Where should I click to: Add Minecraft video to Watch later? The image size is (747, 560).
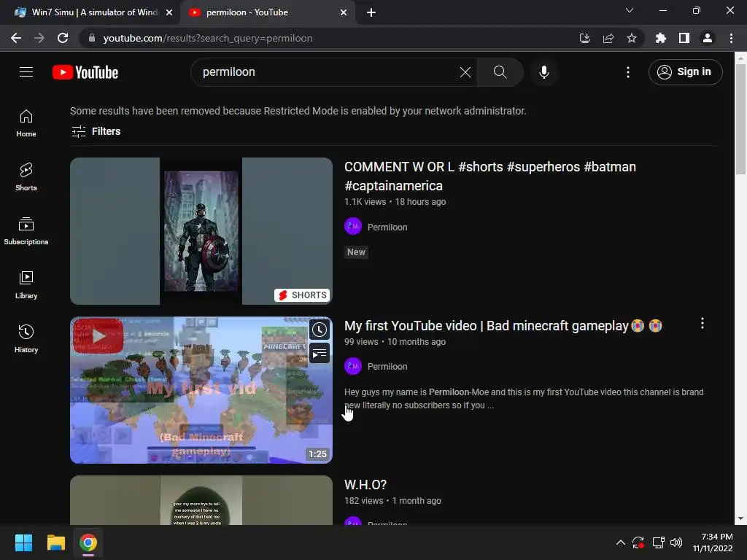tap(320, 330)
